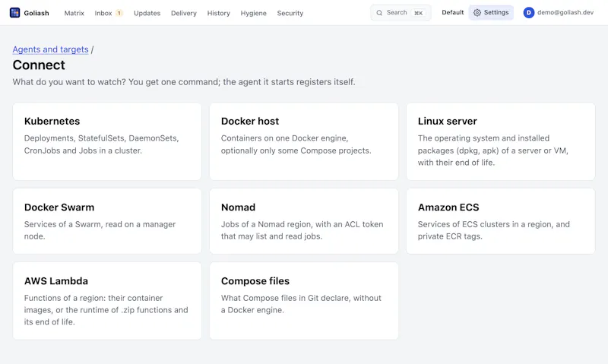Focus the Search field
Viewport: 608px width, 364px height.
401,13
